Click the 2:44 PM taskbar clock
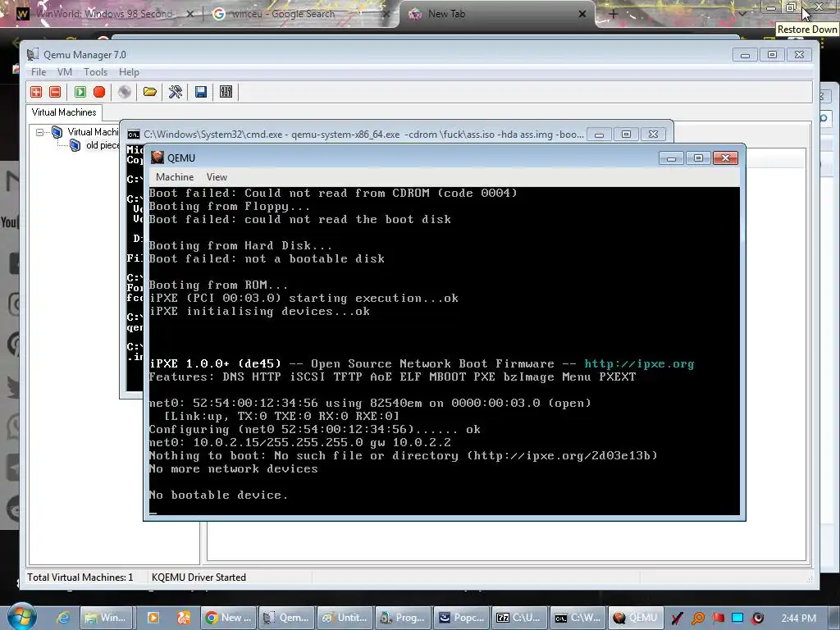The height and width of the screenshot is (630, 840). coord(799,619)
